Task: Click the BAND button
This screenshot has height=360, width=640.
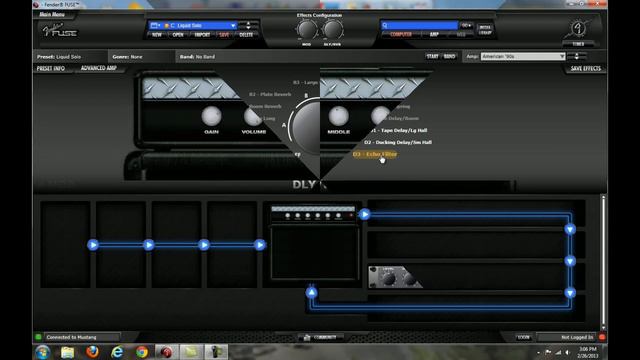Action: point(449,56)
